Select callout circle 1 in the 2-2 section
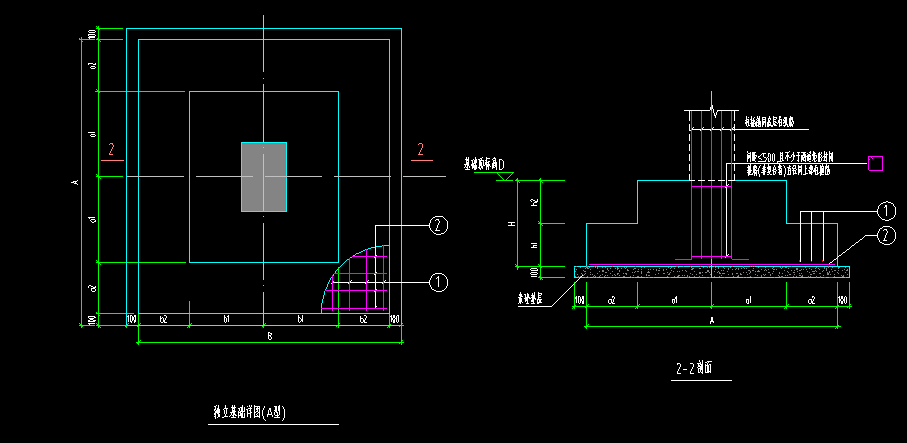 (x=886, y=211)
